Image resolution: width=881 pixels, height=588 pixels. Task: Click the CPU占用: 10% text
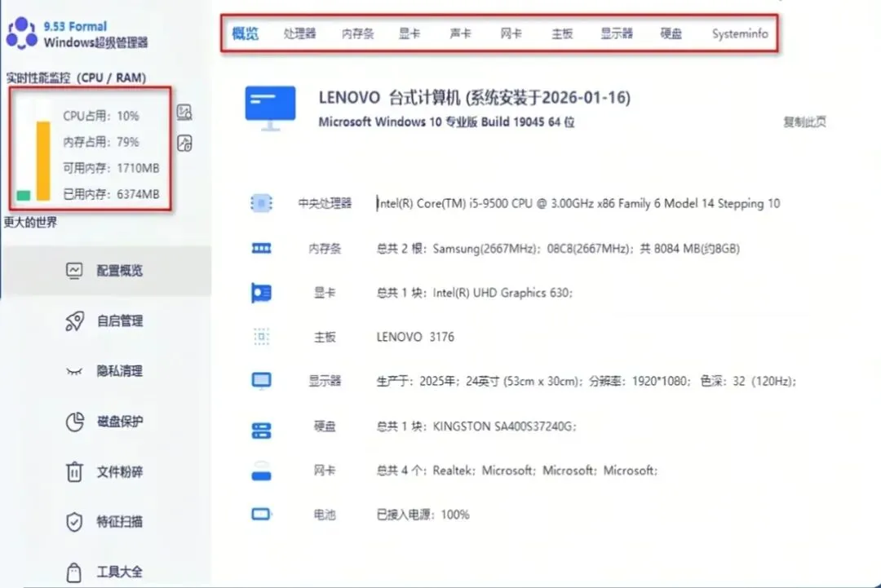100,116
